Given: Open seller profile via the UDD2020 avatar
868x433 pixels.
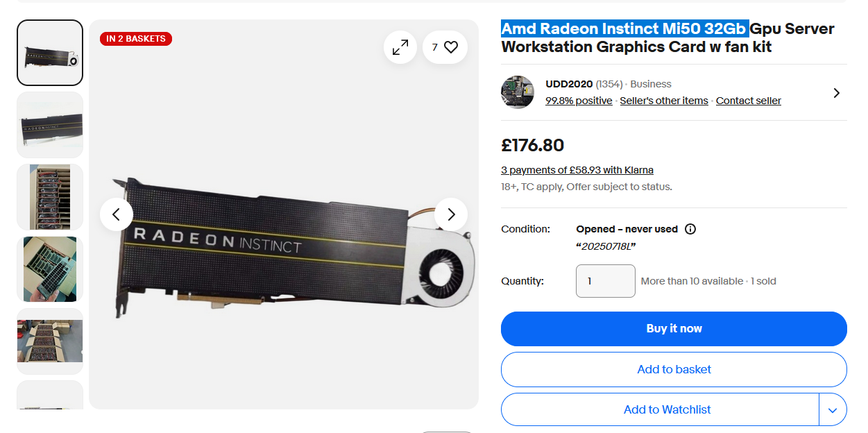Looking at the screenshot, I should [518, 92].
